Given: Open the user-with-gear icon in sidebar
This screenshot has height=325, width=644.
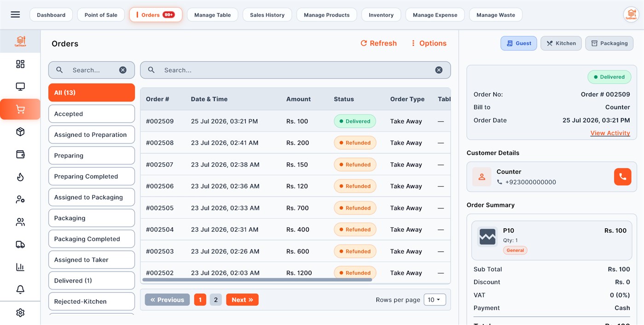Looking at the screenshot, I should (20, 200).
